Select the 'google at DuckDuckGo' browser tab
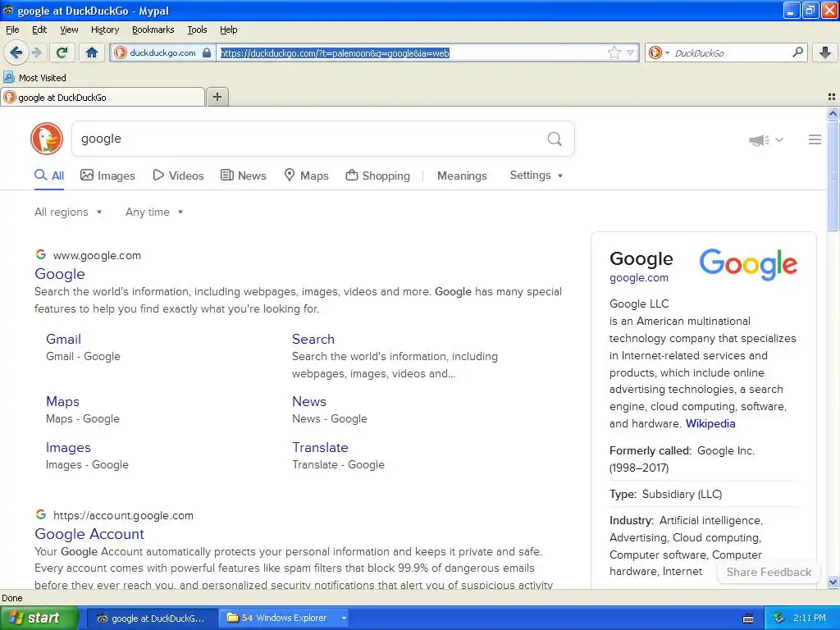Image resolution: width=840 pixels, height=630 pixels. (103, 97)
